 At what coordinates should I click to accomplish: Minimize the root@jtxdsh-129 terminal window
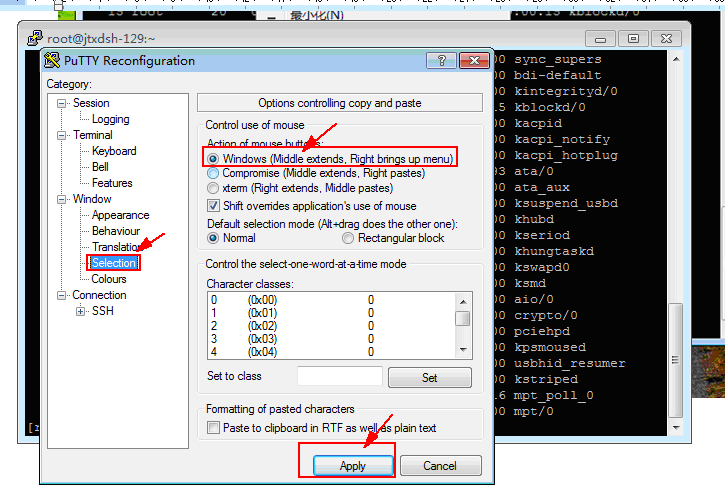click(x=600, y=39)
